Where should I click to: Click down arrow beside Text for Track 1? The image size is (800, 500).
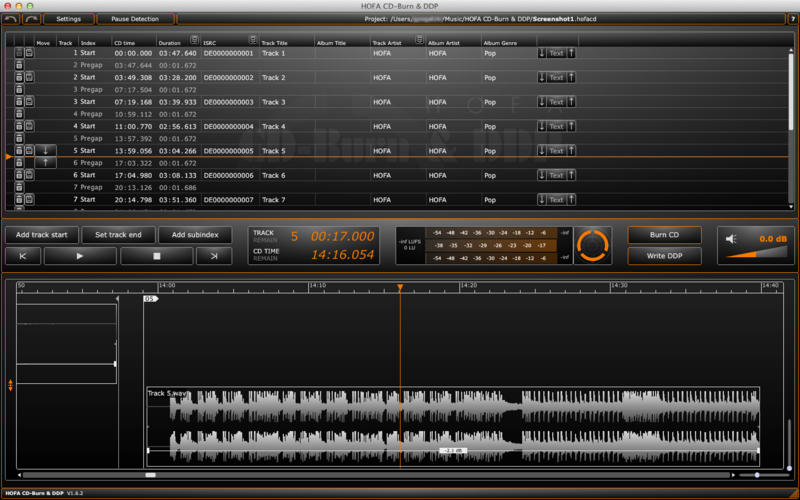tap(542, 53)
